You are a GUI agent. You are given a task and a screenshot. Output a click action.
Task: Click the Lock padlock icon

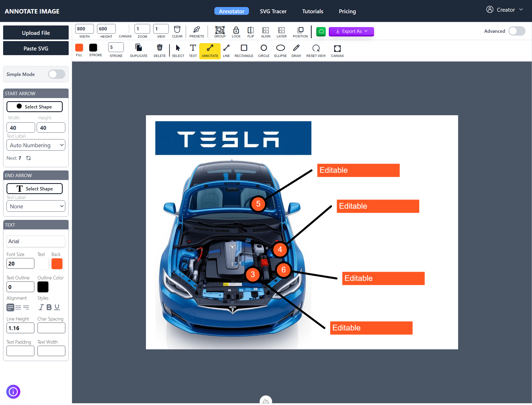[x=236, y=30]
